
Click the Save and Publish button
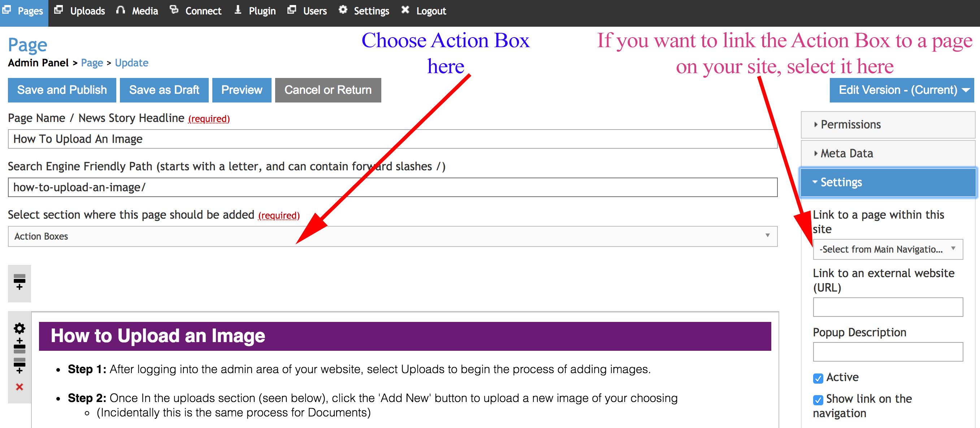pyautogui.click(x=62, y=90)
